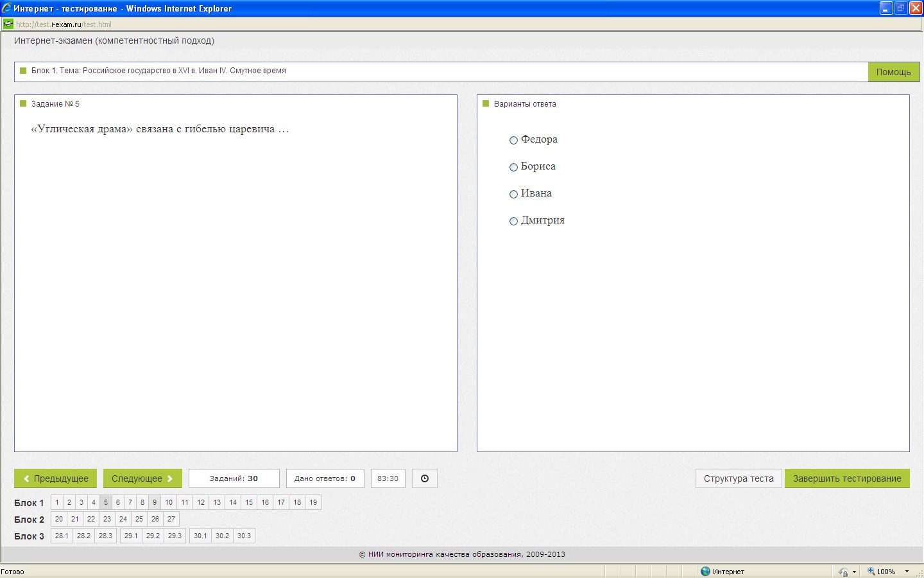Open Структура теста
The width and height of the screenshot is (924, 578).
pos(739,478)
